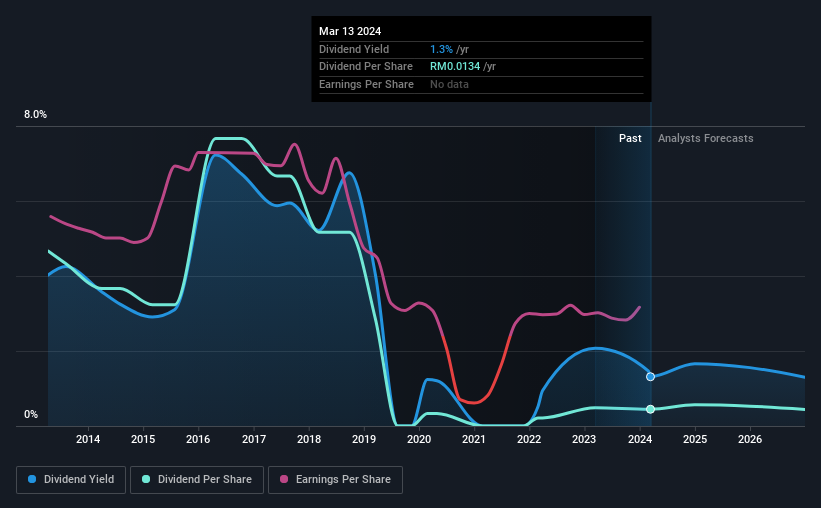The width and height of the screenshot is (821, 508).
Task: Click the teal Dividend Per Share data point marker
Action: tap(650, 409)
